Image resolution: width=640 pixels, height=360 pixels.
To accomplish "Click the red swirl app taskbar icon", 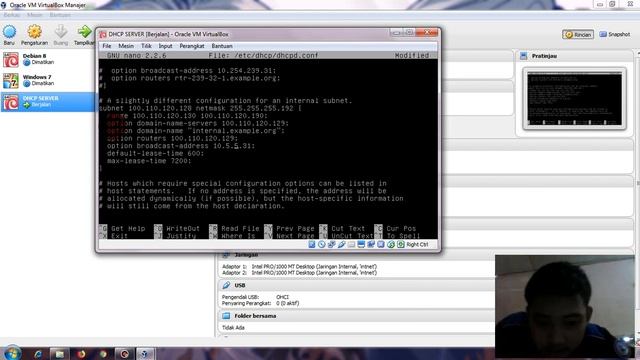I will click(124, 354).
